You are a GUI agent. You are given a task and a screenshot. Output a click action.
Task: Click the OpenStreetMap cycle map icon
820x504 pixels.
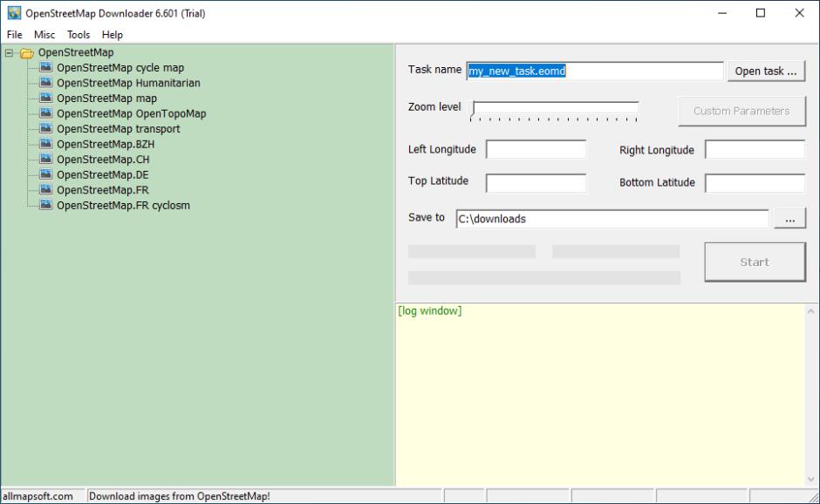click(x=46, y=67)
